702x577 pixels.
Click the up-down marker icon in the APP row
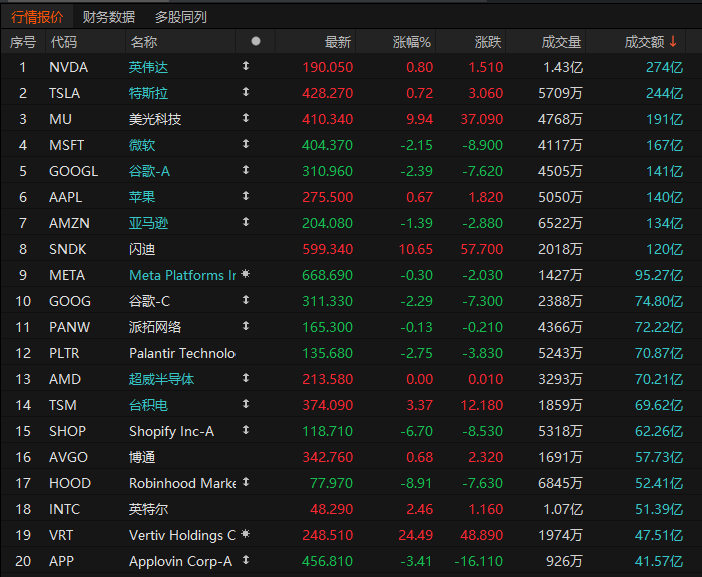246,560
